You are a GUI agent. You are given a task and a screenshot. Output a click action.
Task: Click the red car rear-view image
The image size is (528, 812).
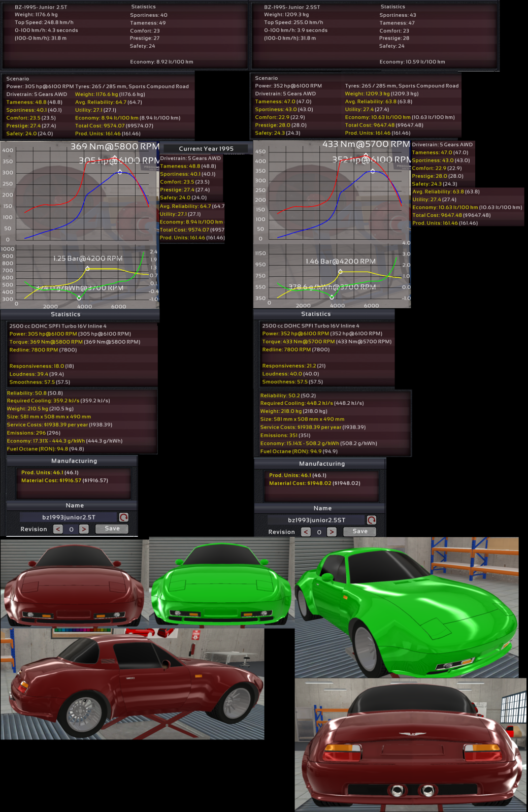point(410,745)
